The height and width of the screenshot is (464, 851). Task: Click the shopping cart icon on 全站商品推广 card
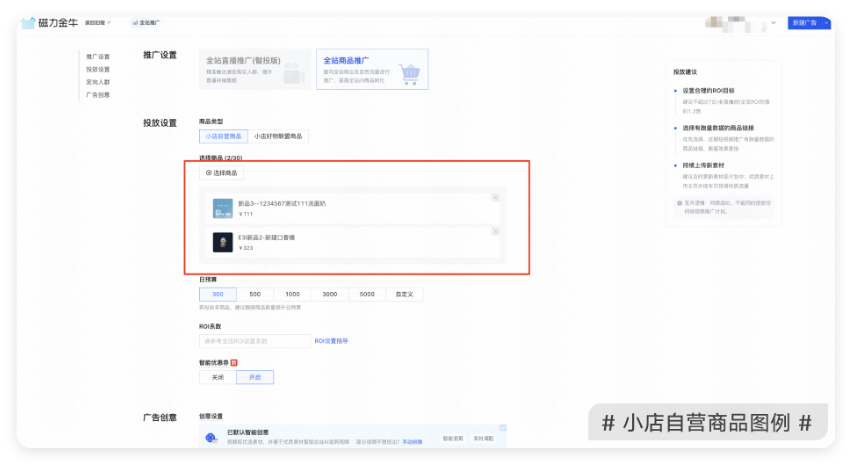coord(410,74)
